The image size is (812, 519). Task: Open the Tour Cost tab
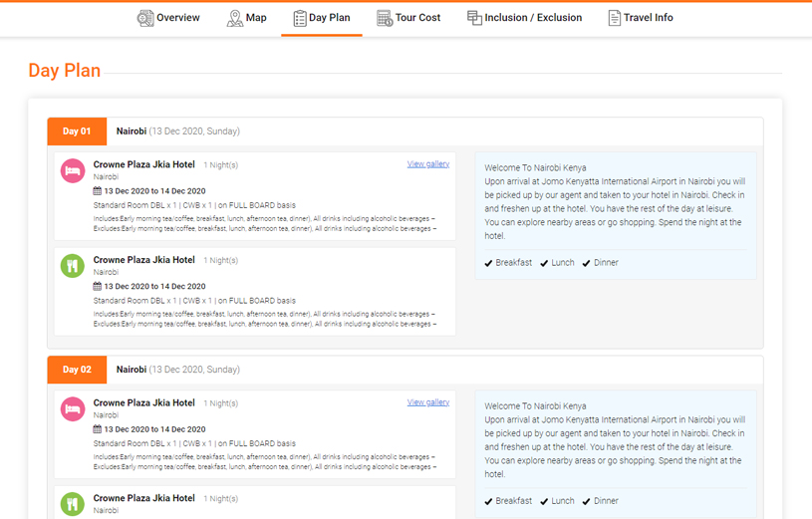tap(408, 18)
